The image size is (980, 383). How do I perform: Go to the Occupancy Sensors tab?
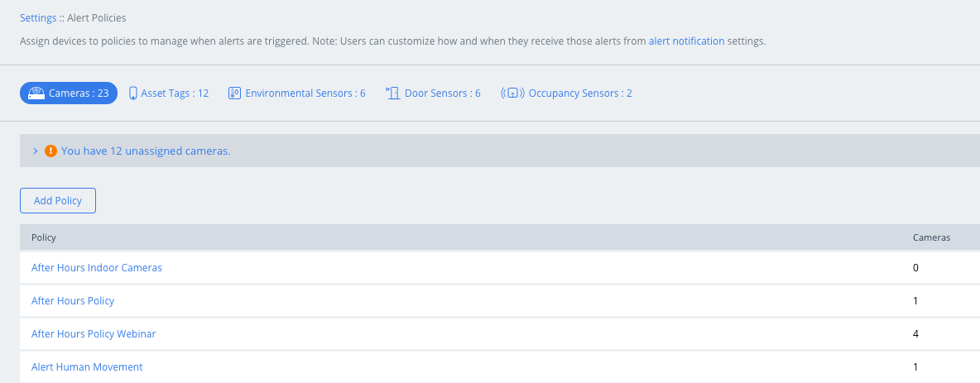point(567,93)
